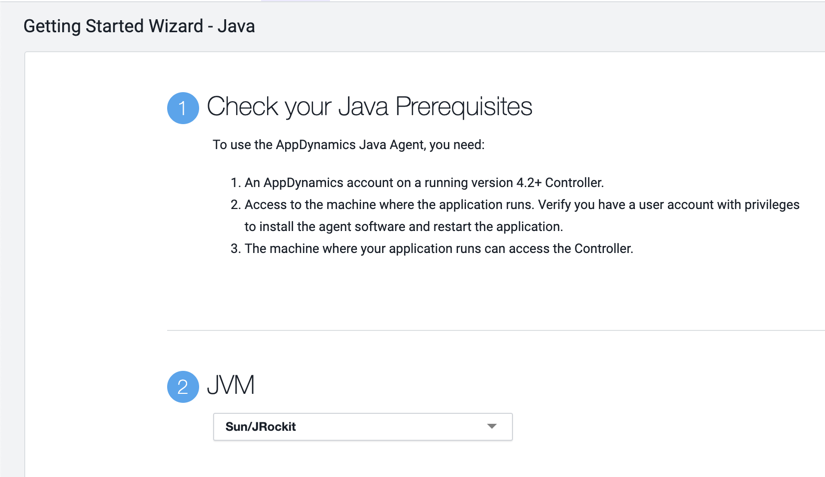Click the blue step 2 circle icon

click(x=182, y=386)
